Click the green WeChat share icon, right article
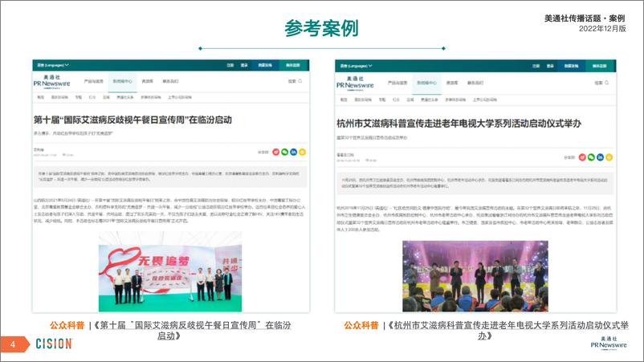644x362 pixels. (591, 157)
